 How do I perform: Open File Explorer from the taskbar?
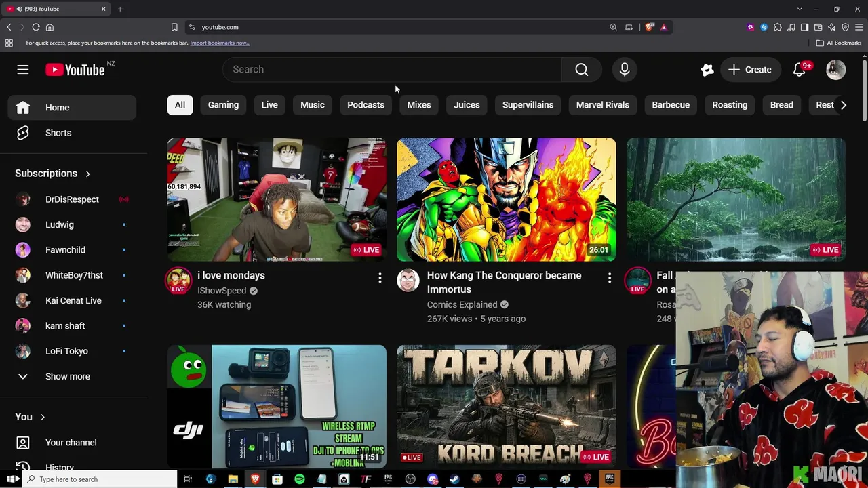[233, 479]
